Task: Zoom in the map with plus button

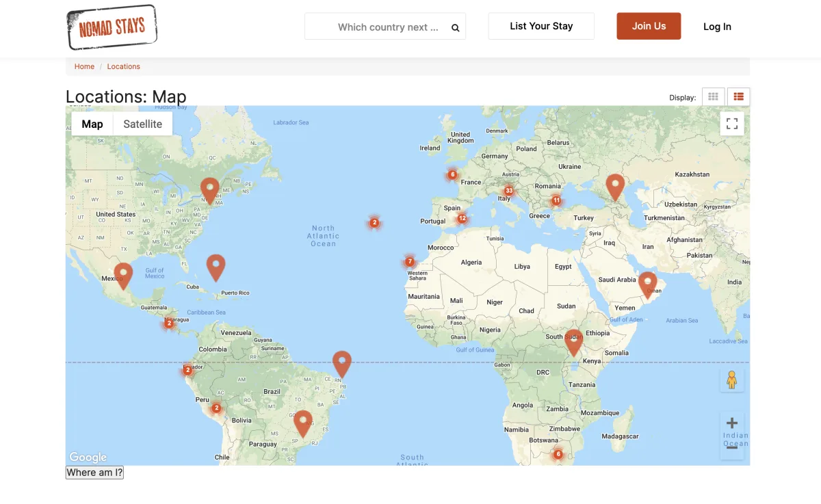Action: tap(732, 423)
